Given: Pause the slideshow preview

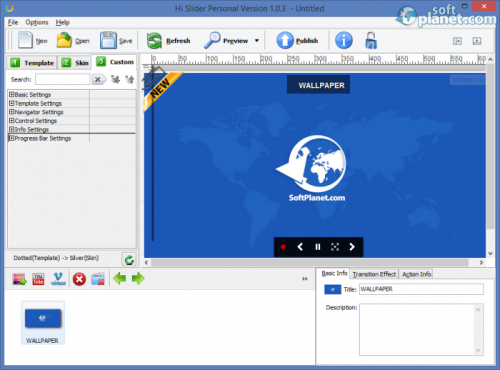Looking at the screenshot, I should 318,247.
